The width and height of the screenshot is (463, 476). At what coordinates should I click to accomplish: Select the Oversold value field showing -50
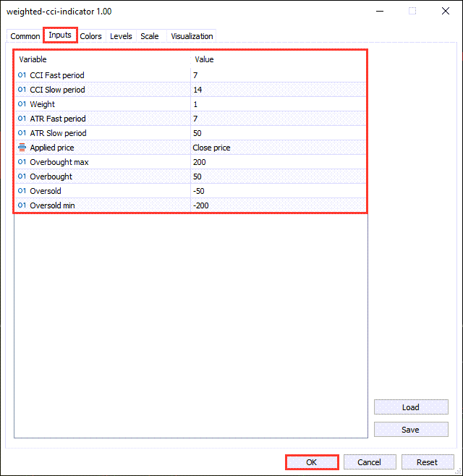click(279, 191)
